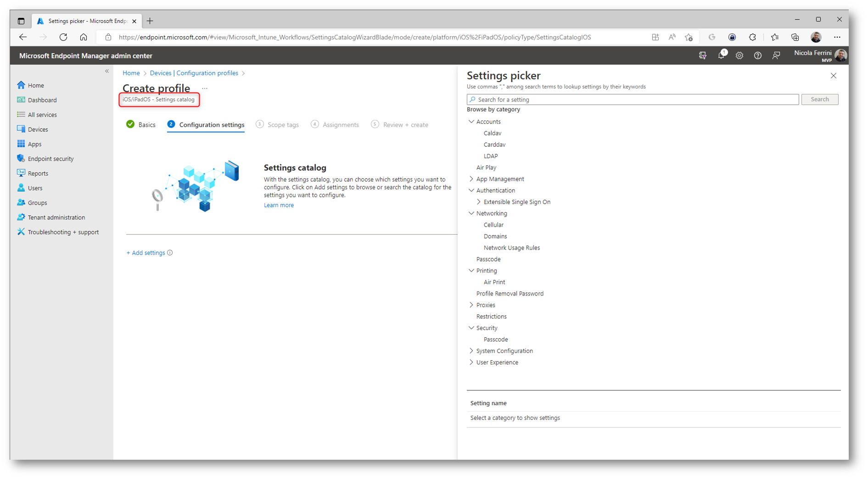Image resolution: width=868 pixels, height=479 pixels.
Task: Select Passcode under Security
Action: (495, 340)
